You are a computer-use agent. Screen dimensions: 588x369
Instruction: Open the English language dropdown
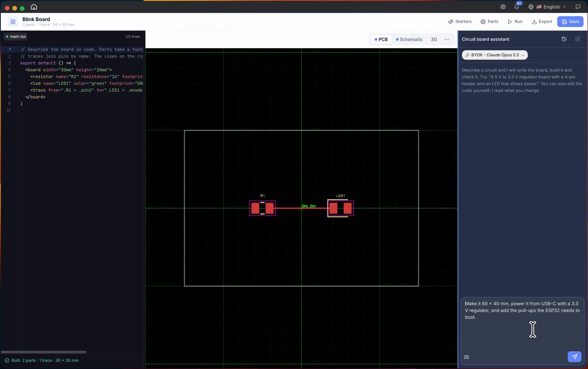551,7
